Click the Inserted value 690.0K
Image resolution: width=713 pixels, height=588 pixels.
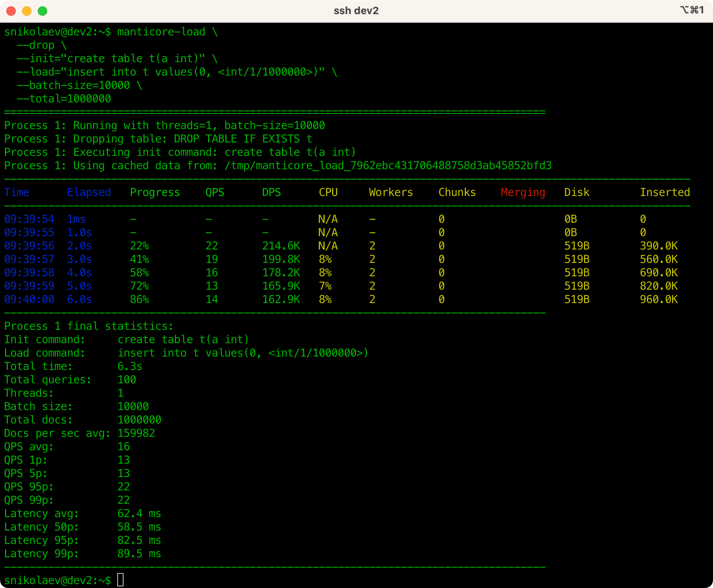(x=659, y=273)
